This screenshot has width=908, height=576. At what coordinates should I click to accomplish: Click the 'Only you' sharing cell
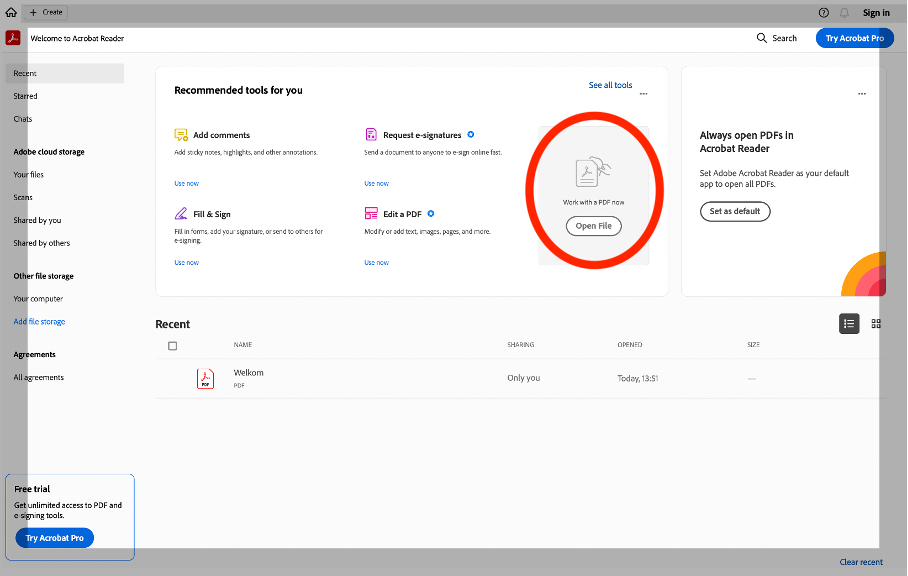click(523, 378)
